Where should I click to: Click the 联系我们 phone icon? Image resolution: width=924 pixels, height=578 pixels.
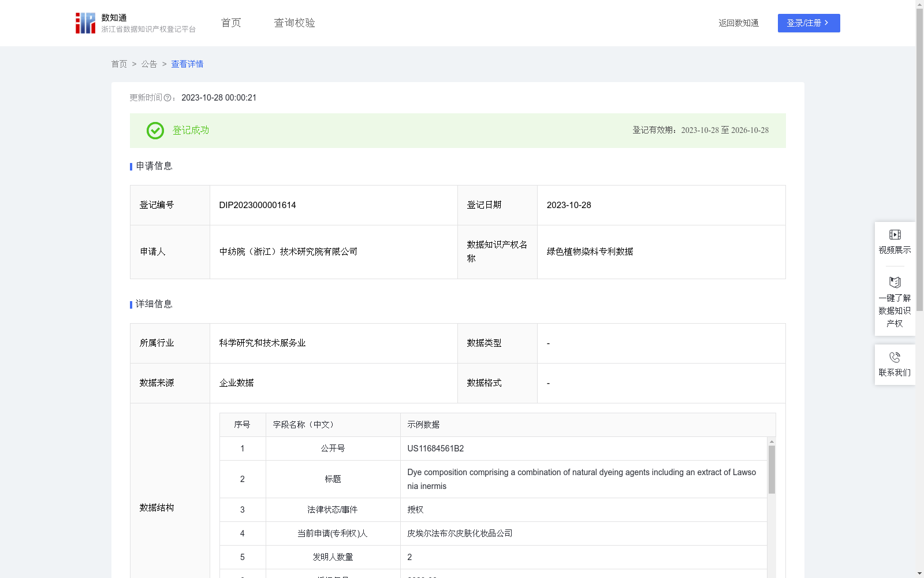click(x=895, y=357)
